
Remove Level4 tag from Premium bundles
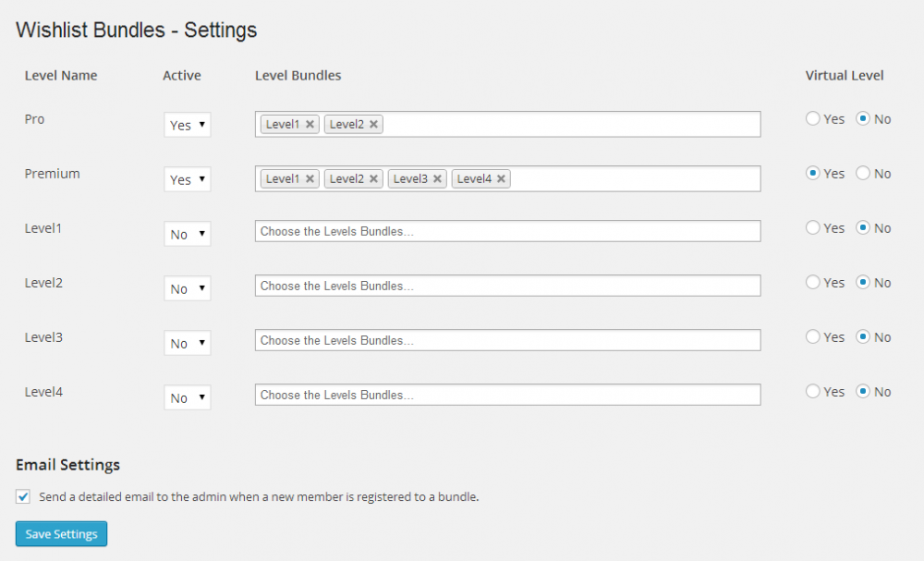(x=501, y=179)
